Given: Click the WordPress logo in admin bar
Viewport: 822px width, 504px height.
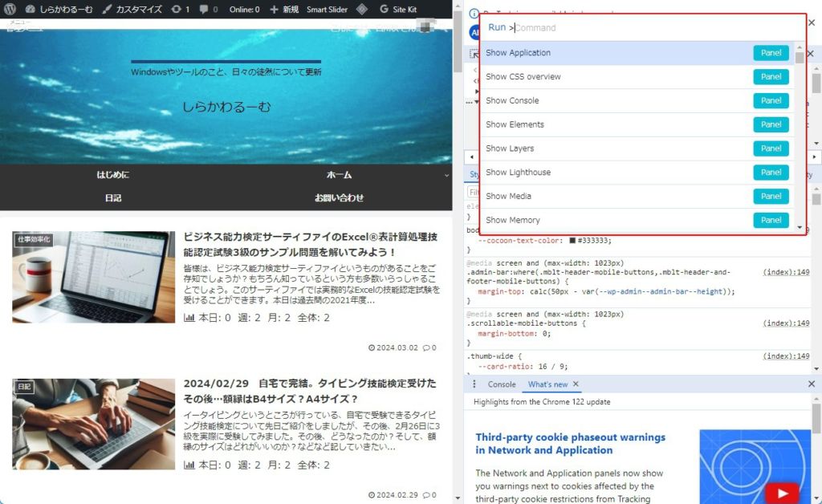Looking at the screenshot, I should coord(10,9).
